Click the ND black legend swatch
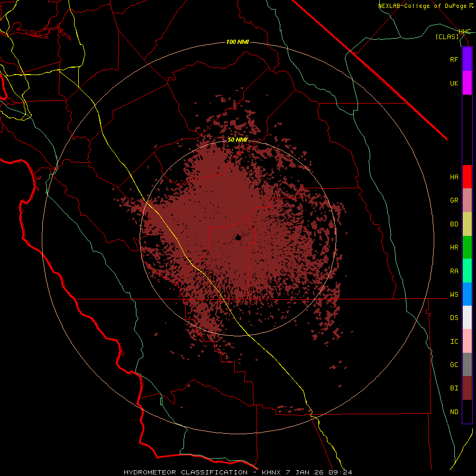 pos(467,411)
